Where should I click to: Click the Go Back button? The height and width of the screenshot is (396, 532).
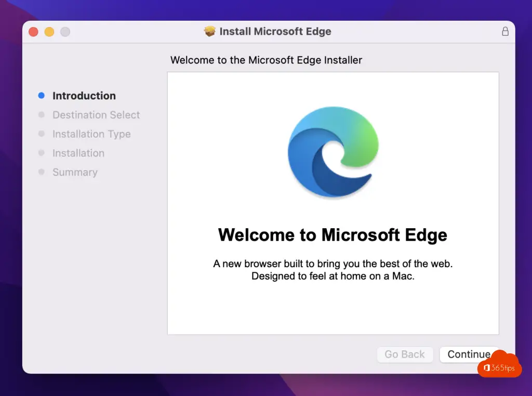405,354
